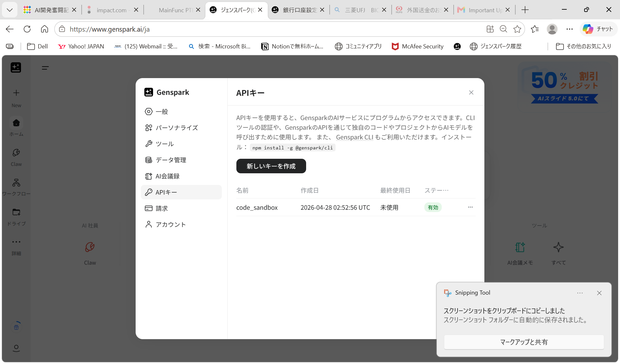
Task: Open ジェンスパーク履歴 bookmark
Action: click(x=496, y=46)
